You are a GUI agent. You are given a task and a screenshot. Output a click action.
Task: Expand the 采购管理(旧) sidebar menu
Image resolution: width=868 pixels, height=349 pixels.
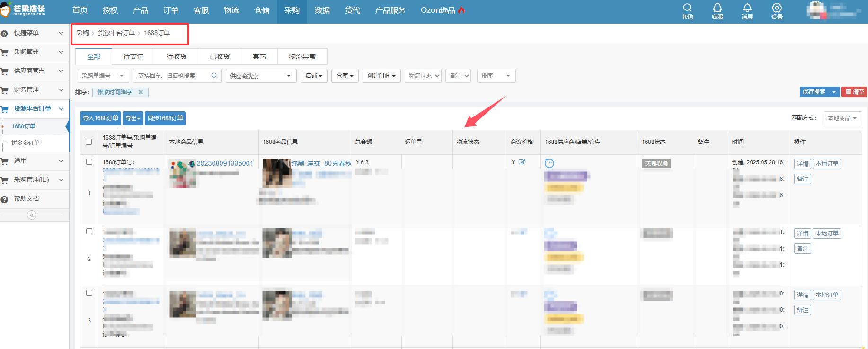[x=35, y=180]
